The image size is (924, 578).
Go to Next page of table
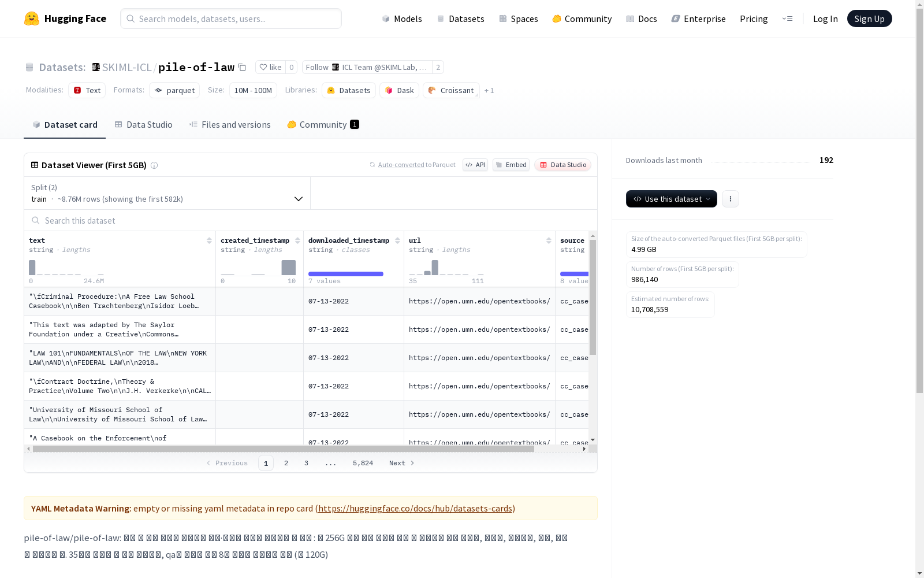tap(402, 463)
